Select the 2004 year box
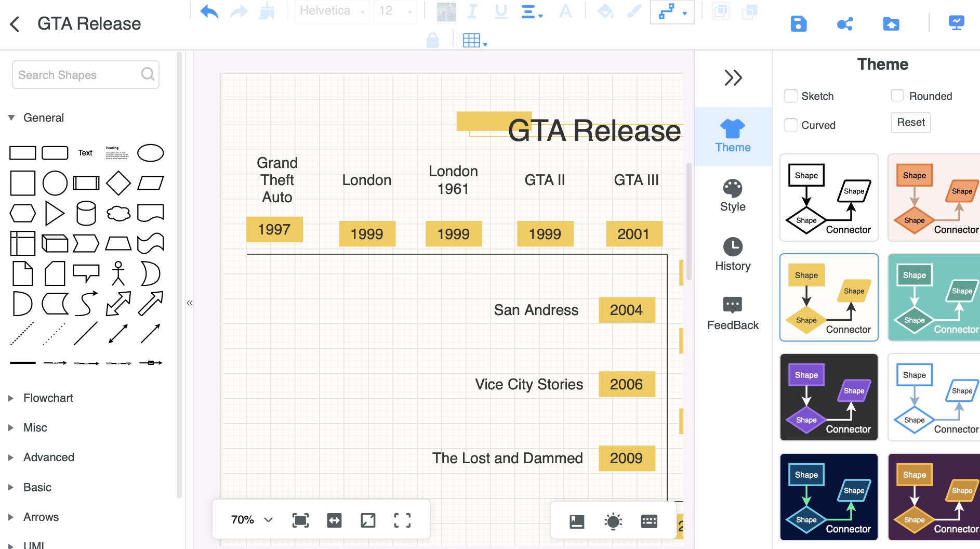The width and height of the screenshot is (980, 549). point(627,310)
